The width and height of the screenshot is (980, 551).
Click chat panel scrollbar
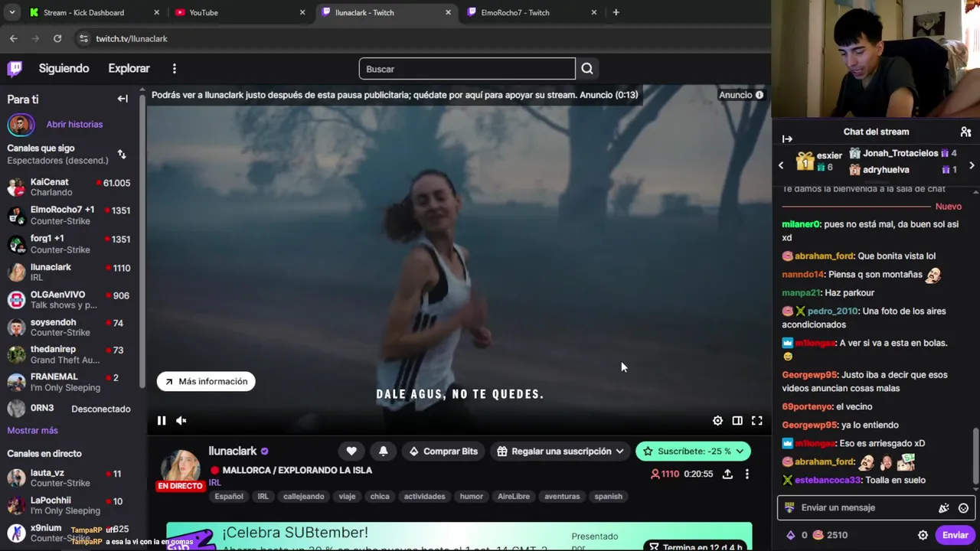pyautogui.click(x=975, y=455)
